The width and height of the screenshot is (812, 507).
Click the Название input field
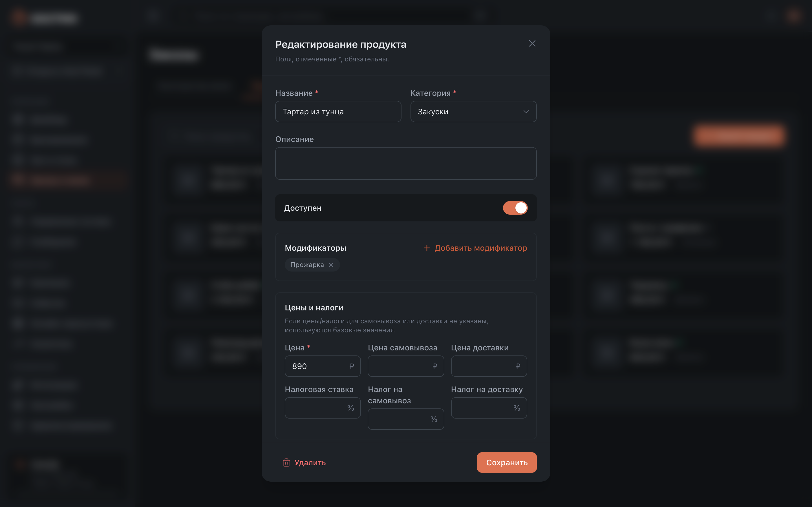pos(338,112)
